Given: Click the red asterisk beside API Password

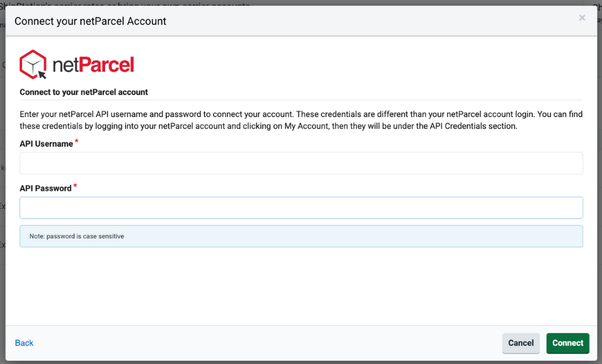Looking at the screenshot, I should pyautogui.click(x=75, y=185).
